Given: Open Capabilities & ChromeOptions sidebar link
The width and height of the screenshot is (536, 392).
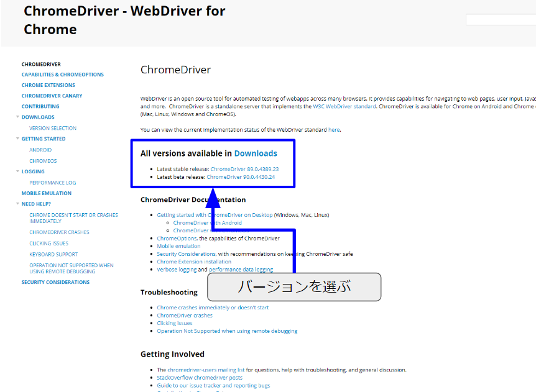Looking at the screenshot, I should [x=63, y=75].
